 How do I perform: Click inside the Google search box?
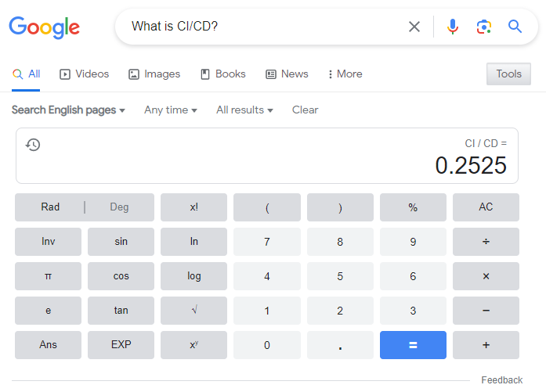265,27
